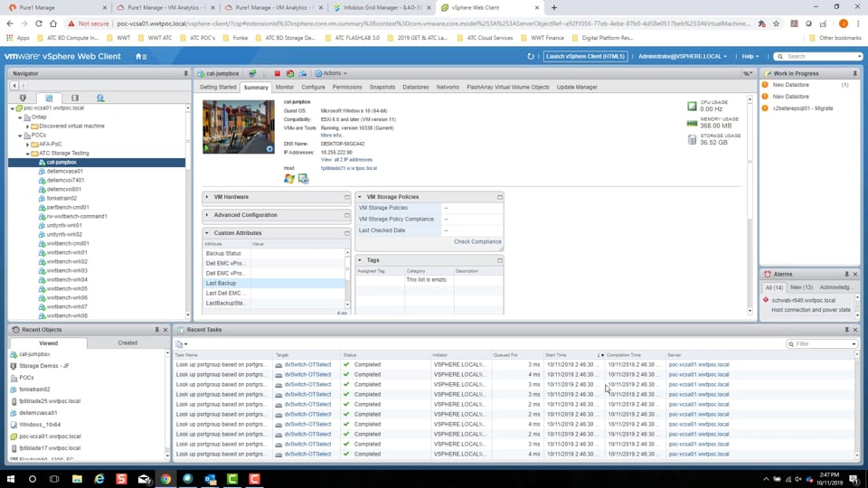Go back in Navigator history
The height and width of the screenshot is (488, 868).
14,86
